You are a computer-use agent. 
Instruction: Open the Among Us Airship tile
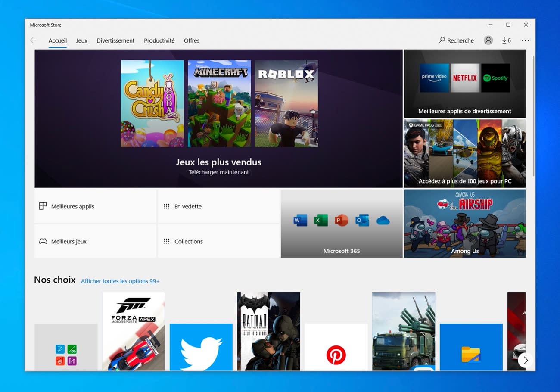pyautogui.click(x=465, y=224)
